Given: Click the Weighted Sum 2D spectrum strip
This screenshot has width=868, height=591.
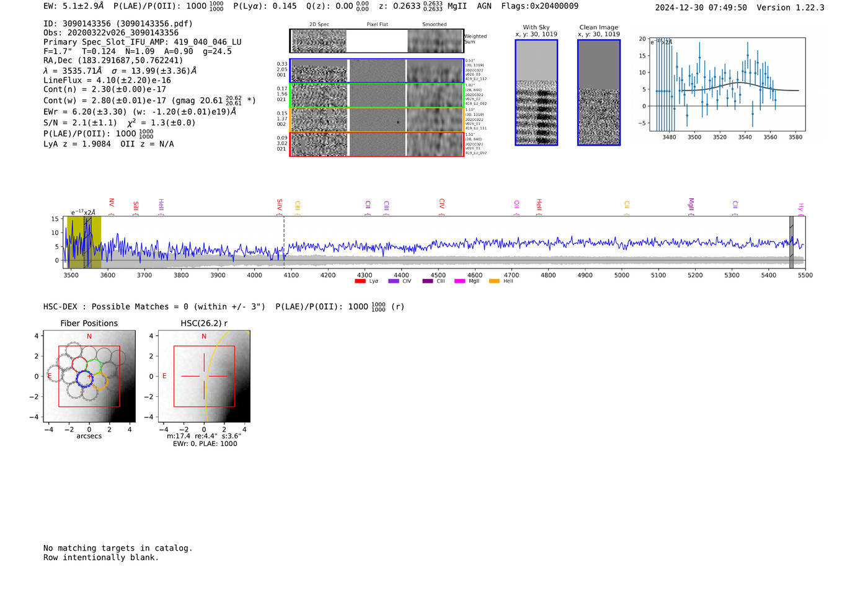Looking at the screenshot, I should coord(376,41).
